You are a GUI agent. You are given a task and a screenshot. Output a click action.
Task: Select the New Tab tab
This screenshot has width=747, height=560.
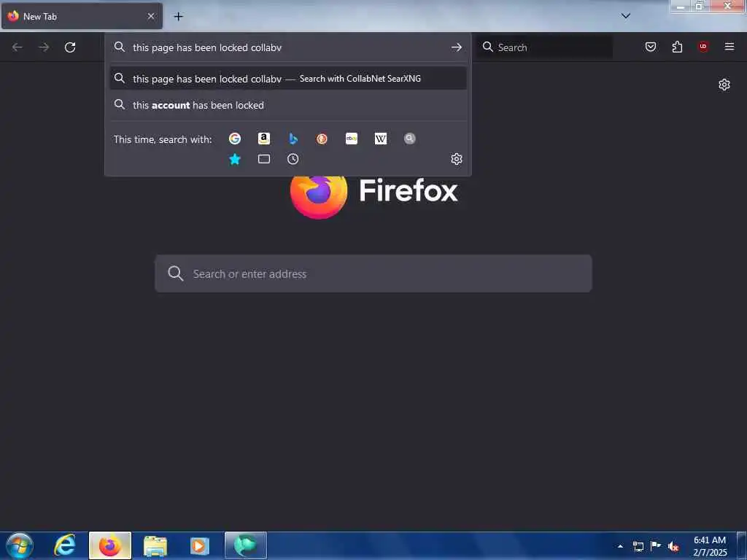click(x=82, y=16)
